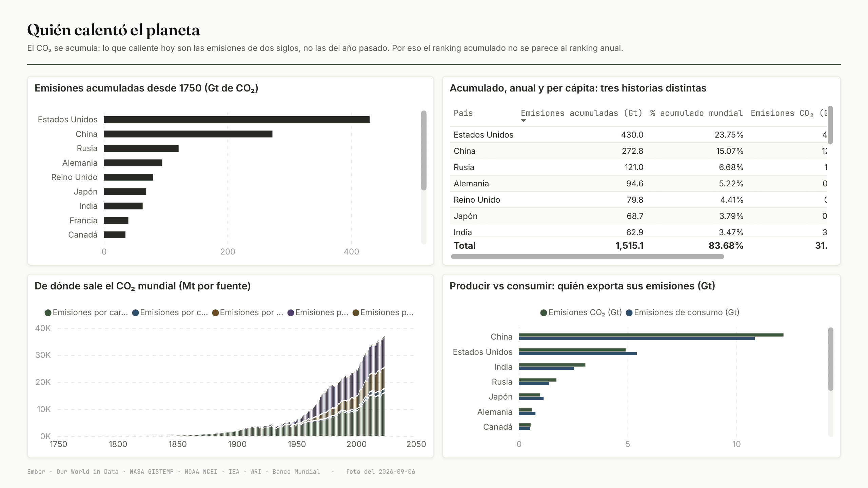Sort the table by the País column
This screenshot has height=488, width=868.
463,113
